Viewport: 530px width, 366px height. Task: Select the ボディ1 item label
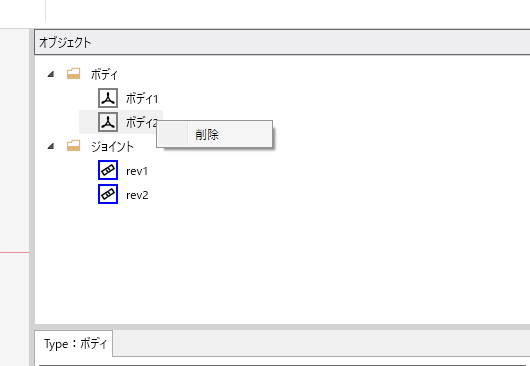click(142, 99)
